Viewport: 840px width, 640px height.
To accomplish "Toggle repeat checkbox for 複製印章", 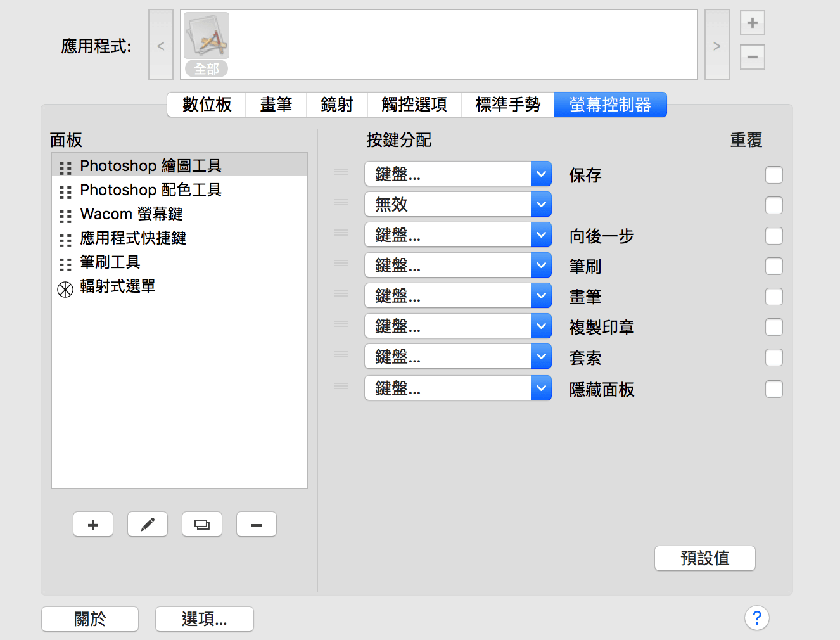I will [x=774, y=327].
